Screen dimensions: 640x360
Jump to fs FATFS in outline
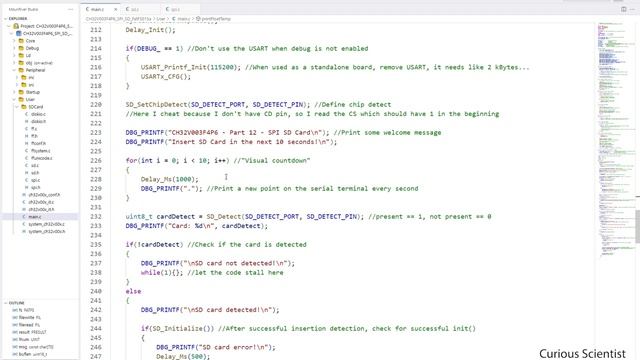[x=23, y=310]
